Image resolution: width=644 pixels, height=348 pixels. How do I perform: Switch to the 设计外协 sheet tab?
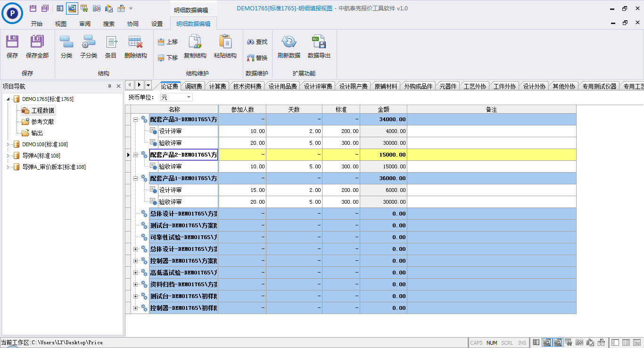point(534,86)
